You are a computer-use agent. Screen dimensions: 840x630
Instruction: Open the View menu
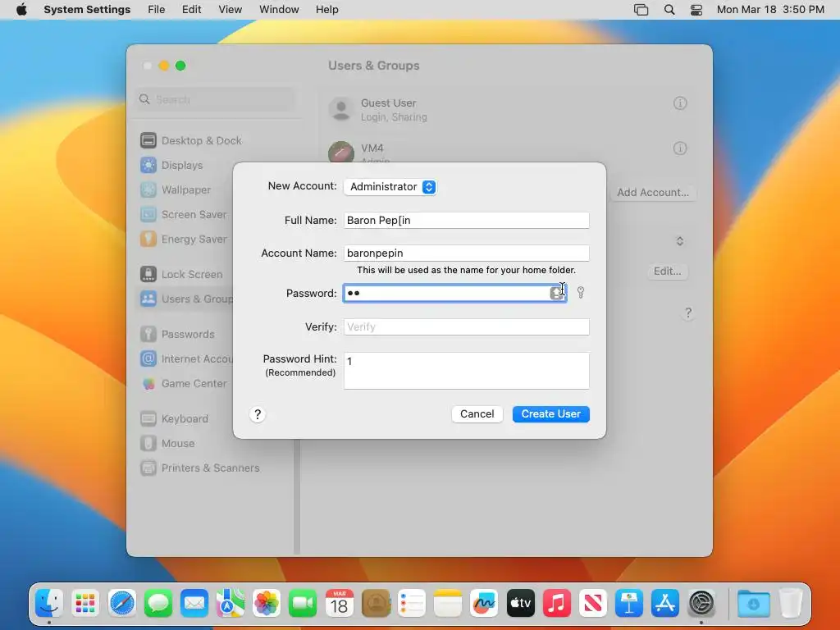coord(230,10)
